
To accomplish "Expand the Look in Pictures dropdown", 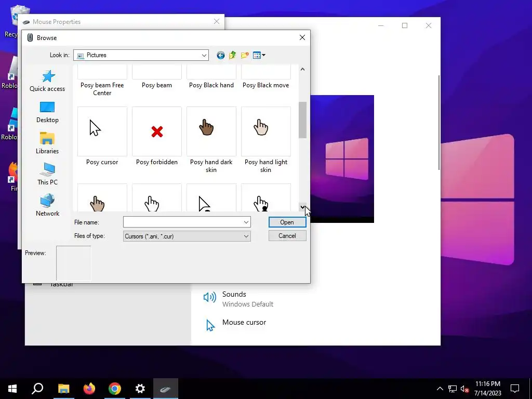I will pos(204,55).
